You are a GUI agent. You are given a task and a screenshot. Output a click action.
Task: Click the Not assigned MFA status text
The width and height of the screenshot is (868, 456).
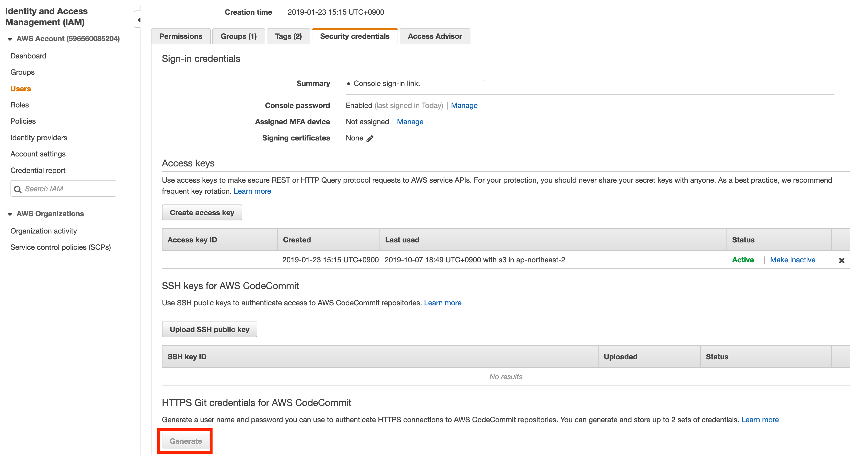click(367, 122)
